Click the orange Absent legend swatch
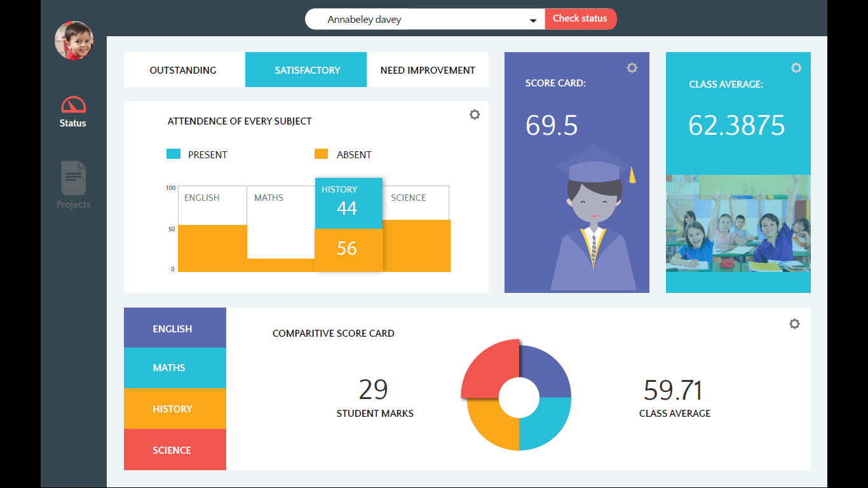The width and height of the screenshot is (868, 488). click(x=322, y=154)
